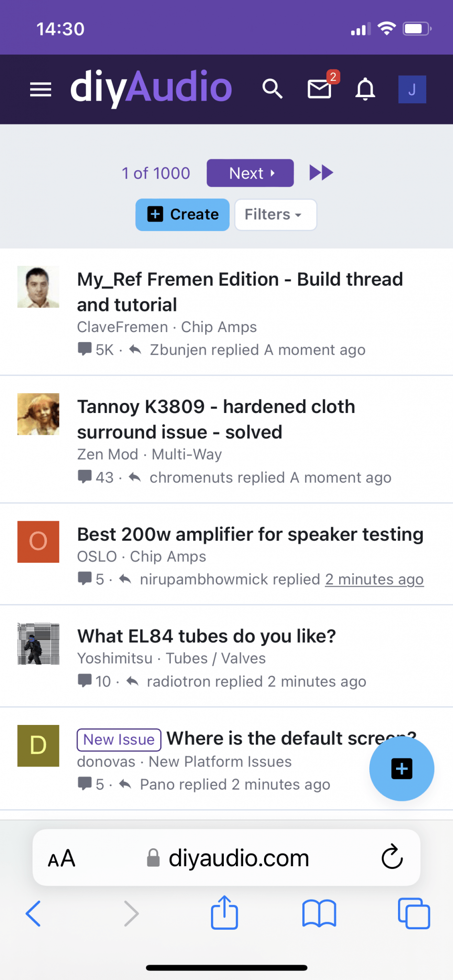453x980 pixels.
Task: Open Safari AA reader options menu
Action: click(62, 858)
